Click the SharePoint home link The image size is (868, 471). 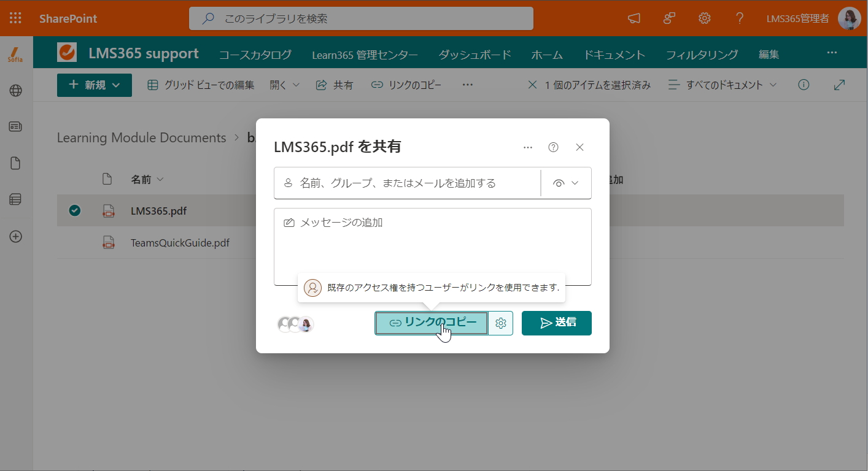[68, 18]
